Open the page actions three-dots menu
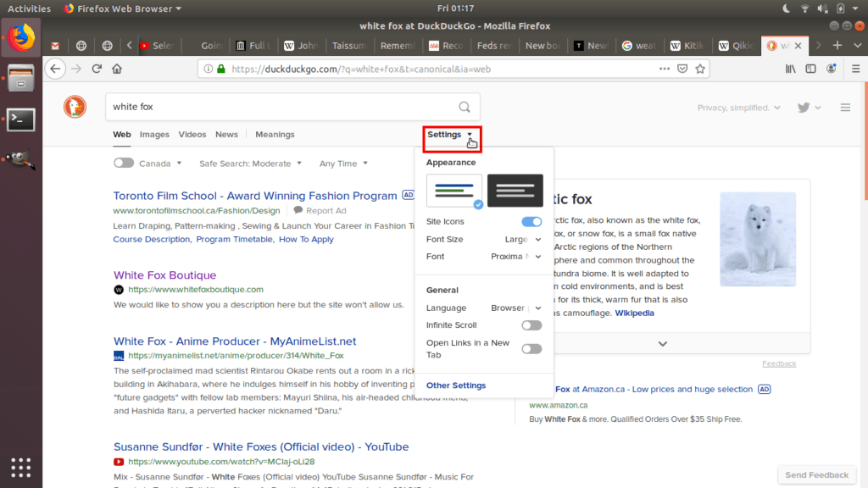The height and width of the screenshot is (488, 868). click(x=665, y=69)
